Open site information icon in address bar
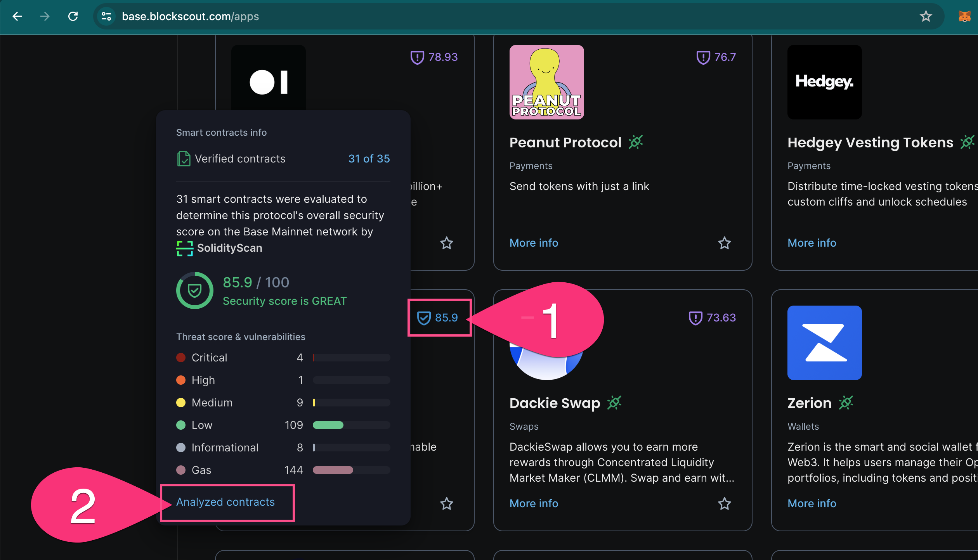This screenshot has width=978, height=560. coord(106,16)
